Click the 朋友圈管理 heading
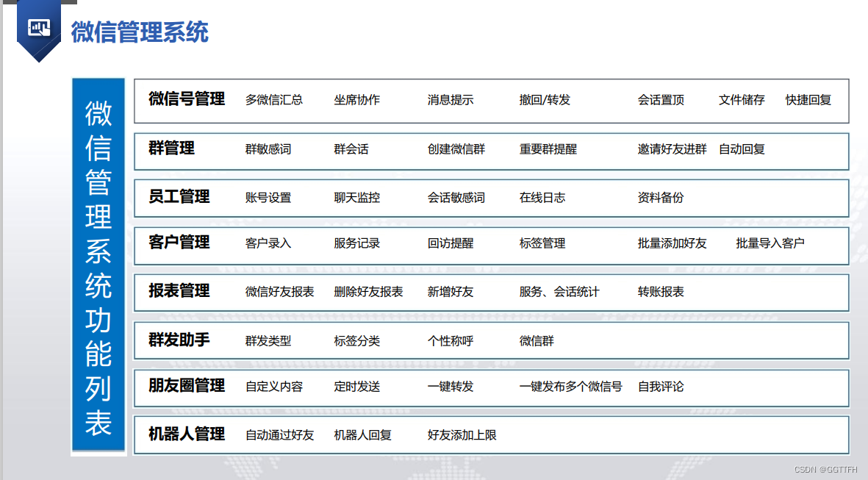Image resolution: width=868 pixels, height=480 pixels. click(187, 386)
